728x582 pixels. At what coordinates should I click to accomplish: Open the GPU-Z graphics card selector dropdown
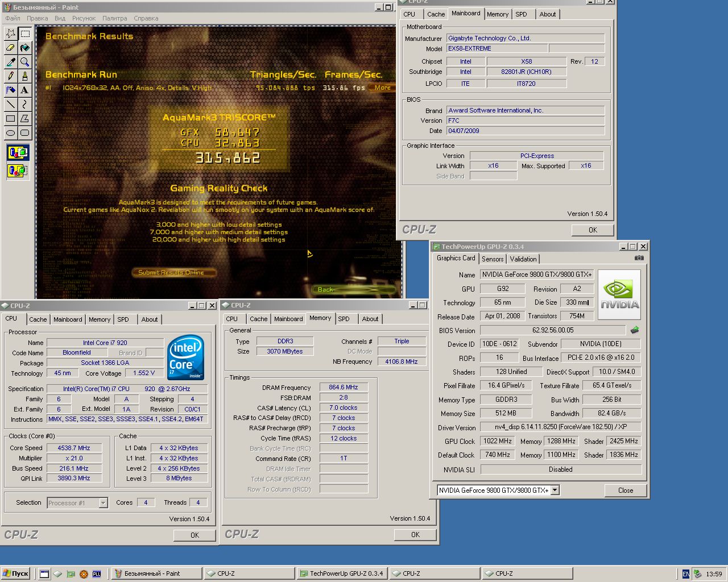pyautogui.click(x=555, y=490)
